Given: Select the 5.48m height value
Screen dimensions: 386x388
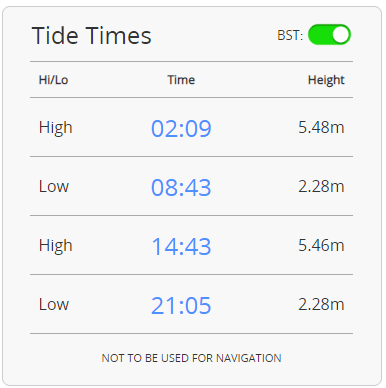Looking at the screenshot, I should point(321,127).
